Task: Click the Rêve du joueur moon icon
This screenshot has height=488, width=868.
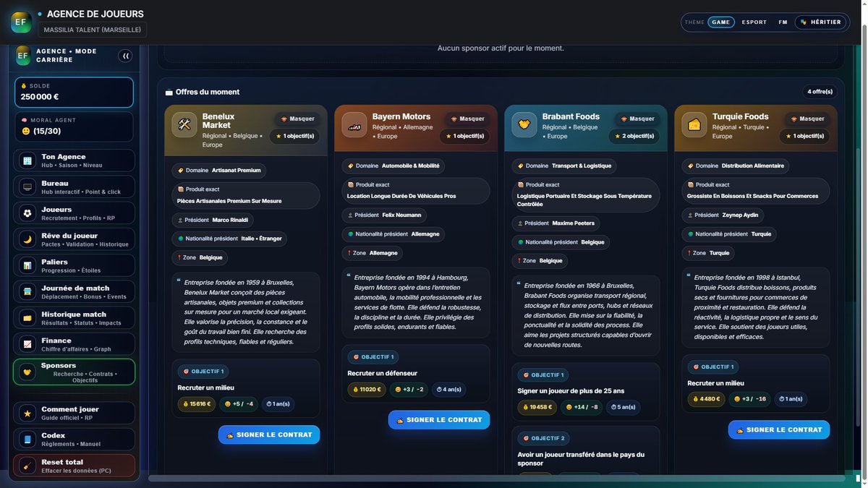Action: click(x=27, y=239)
